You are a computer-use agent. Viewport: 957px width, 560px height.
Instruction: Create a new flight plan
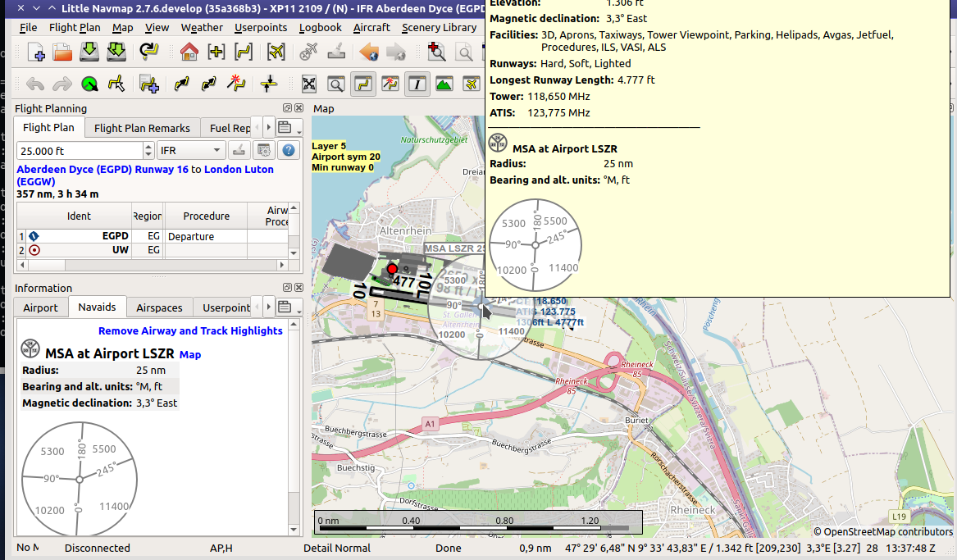(x=35, y=52)
